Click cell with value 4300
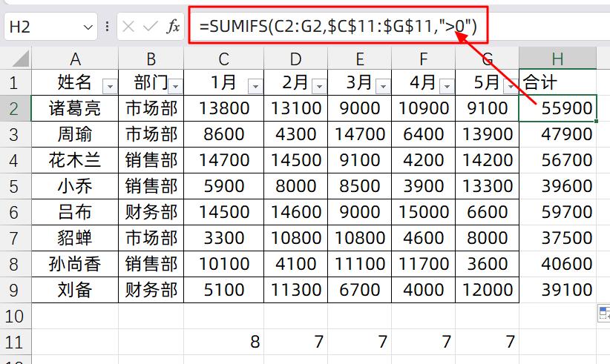 [x=295, y=134]
